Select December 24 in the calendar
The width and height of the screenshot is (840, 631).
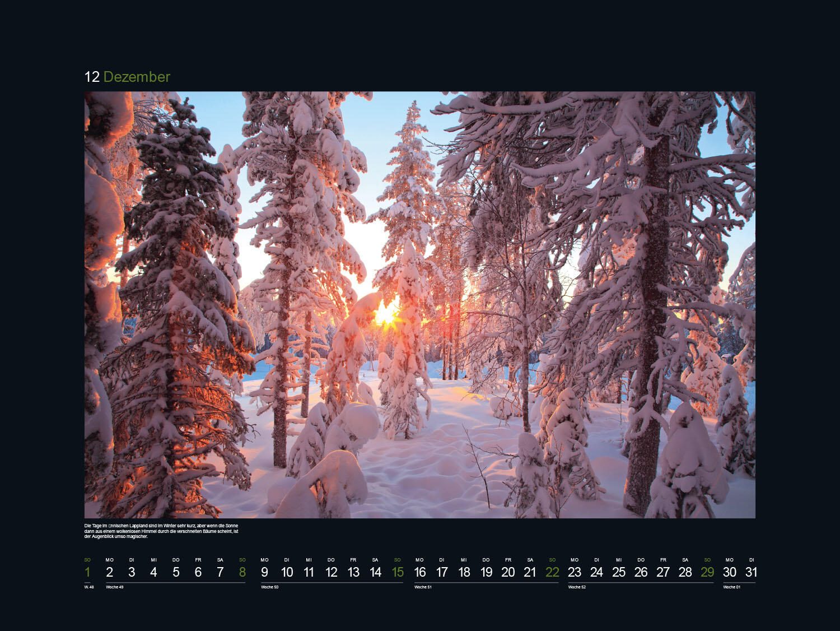click(x=596, y=572)
